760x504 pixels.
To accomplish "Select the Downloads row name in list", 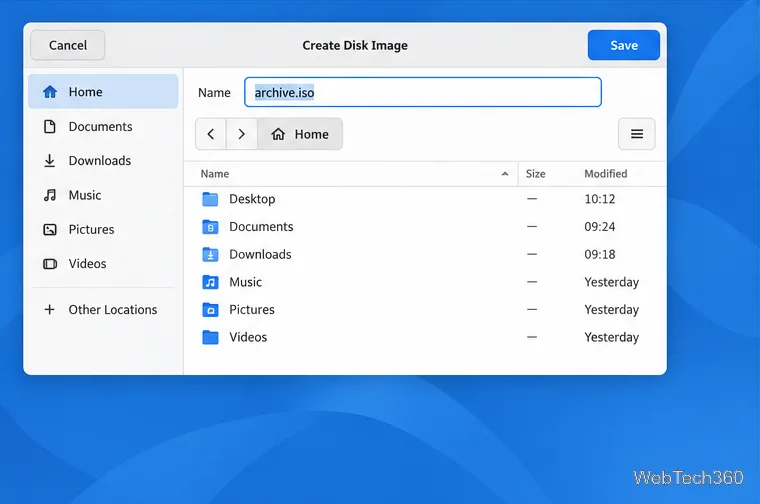I will 260,254.
